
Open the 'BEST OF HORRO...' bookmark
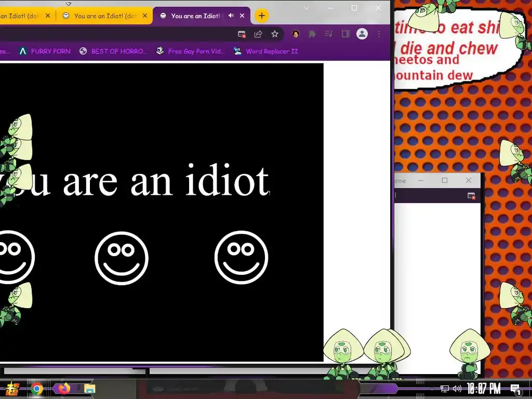tap(113, 51)
